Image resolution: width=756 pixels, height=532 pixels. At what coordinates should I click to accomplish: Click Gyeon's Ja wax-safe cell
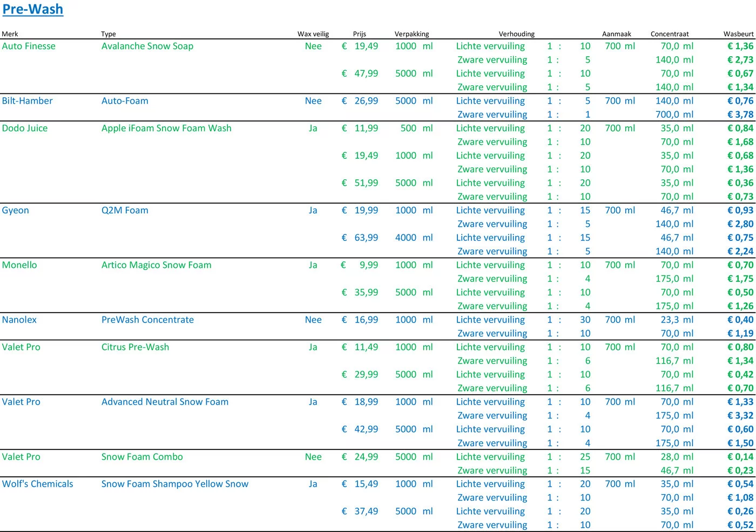coord(313,210)
